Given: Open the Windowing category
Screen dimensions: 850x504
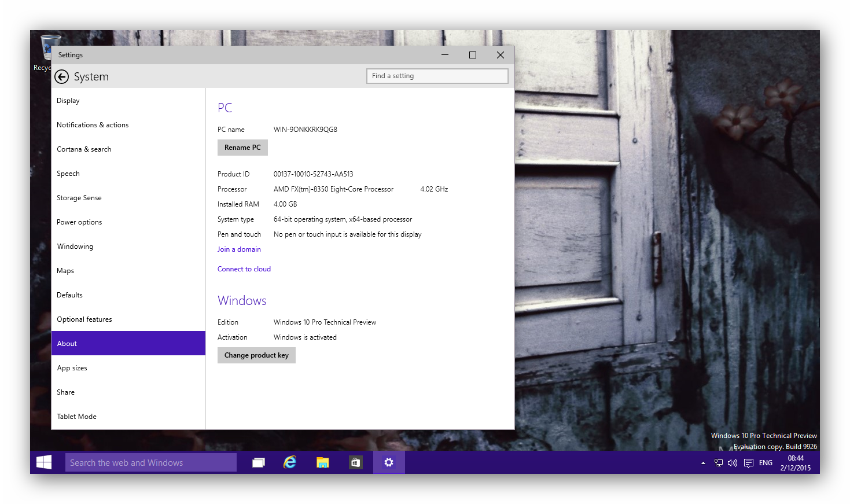Looking at the screenshot, I should click(128, 247).
